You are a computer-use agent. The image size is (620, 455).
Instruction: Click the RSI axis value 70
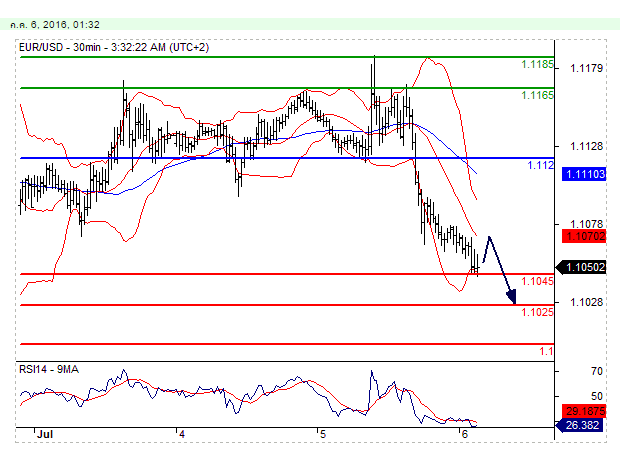click(597, 371)
